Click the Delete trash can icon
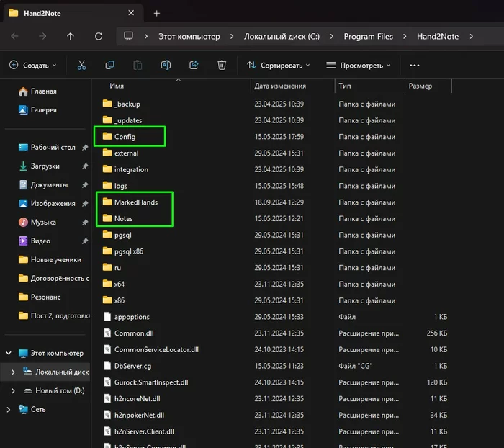504x448 pixels. tap(222, 66)
